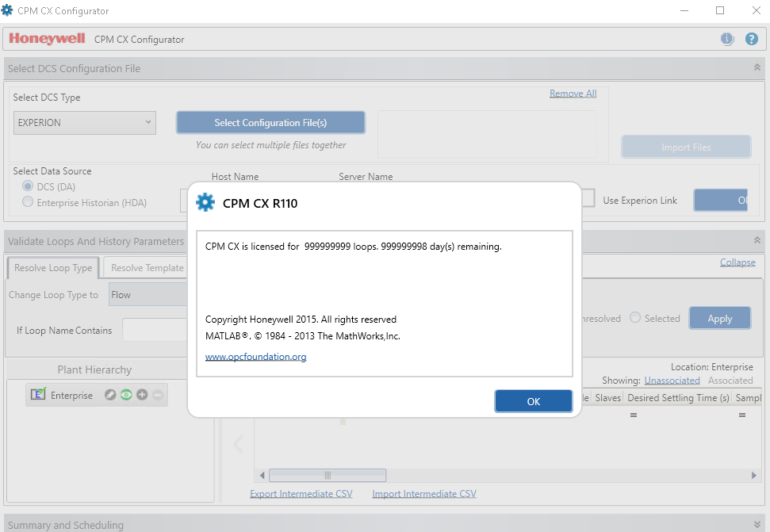The height and width of the screenshot is (532, 770).
Task: Click the filter icon under Sampl column
Action: coord(742,415)
